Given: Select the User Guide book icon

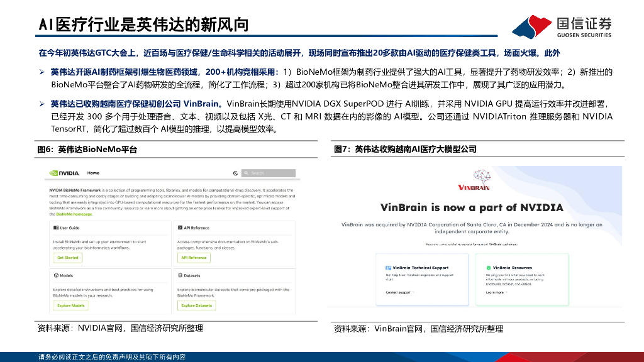Looking at the screenshot, I should 55,228.
